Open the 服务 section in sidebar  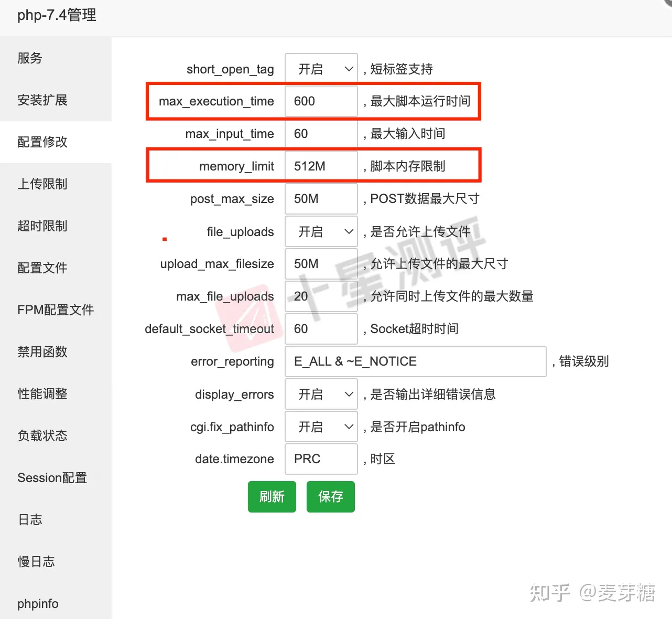click(x=29, y=58)
